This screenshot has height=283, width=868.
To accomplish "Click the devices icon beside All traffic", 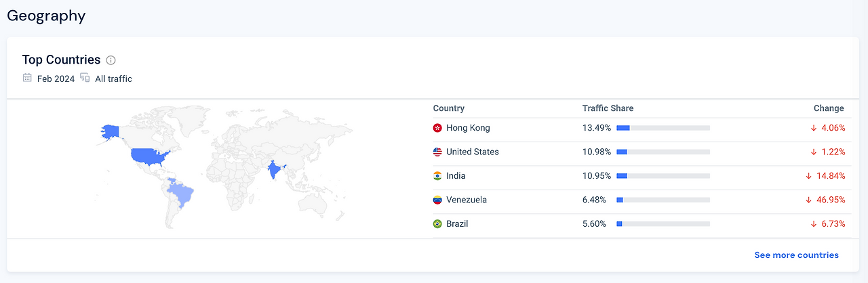I will tap(85, 78).
